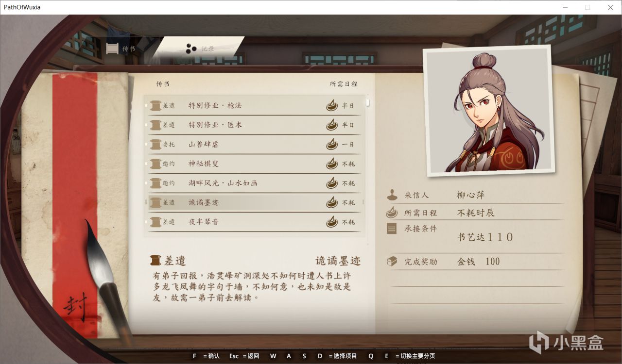Switch to the 记录 tab
The height and width of the screenshot is (364, 622).
[200, 49]
